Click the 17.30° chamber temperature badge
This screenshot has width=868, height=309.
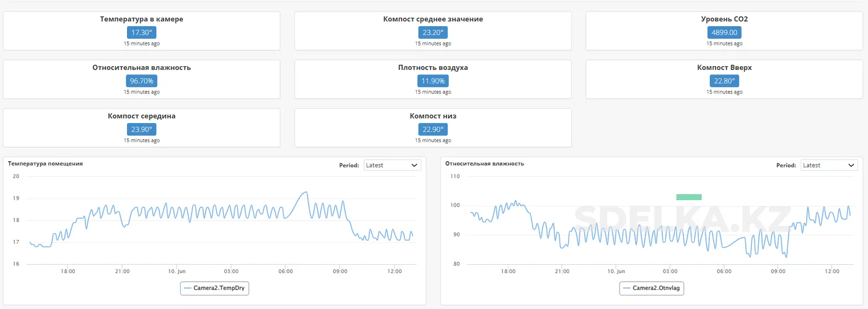click(142, 32)
